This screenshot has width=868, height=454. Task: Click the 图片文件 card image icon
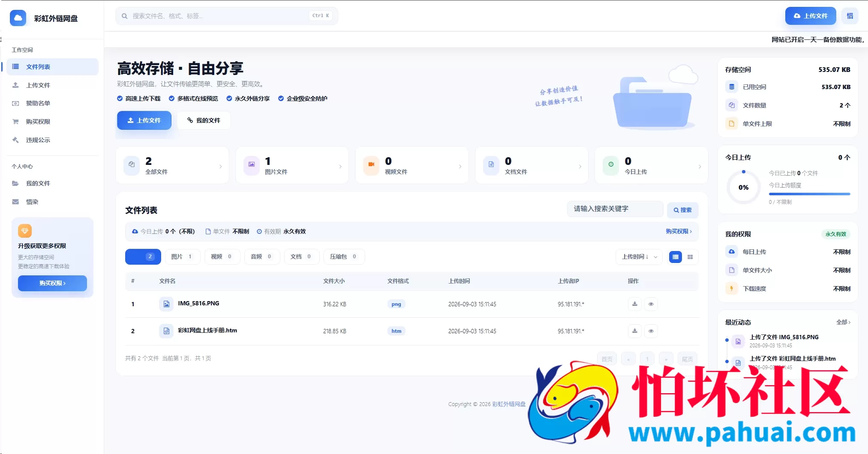[252, 164]
